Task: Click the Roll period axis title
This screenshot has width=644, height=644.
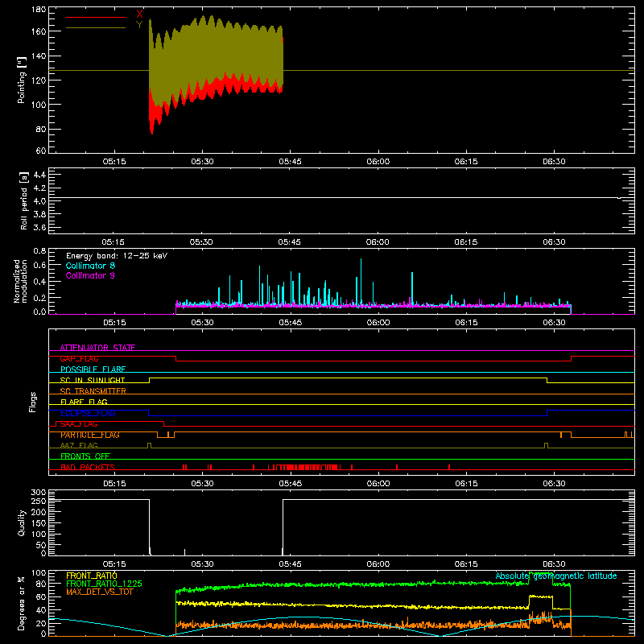Action: pos(24,201)
